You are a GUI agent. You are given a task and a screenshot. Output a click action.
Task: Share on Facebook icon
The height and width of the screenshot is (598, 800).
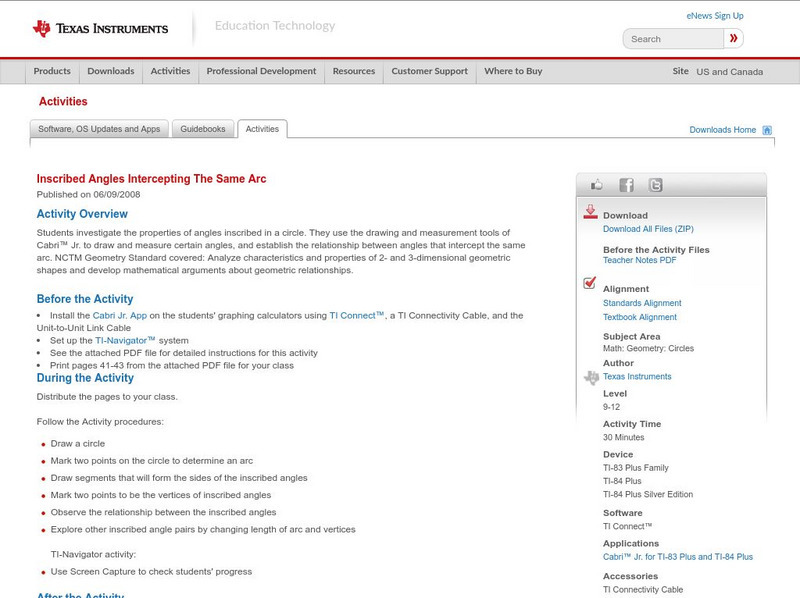coord(626,185)
